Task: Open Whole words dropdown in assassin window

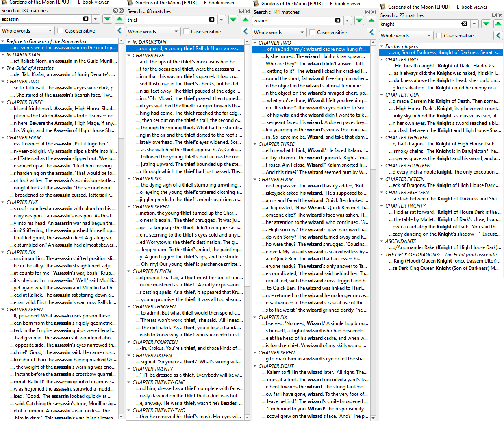Action: 28,30
